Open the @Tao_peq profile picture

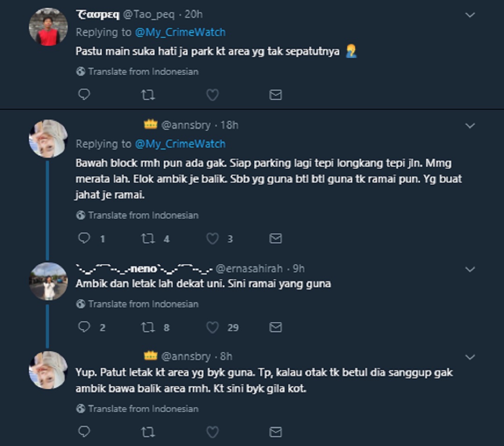(x=48, y=27)
